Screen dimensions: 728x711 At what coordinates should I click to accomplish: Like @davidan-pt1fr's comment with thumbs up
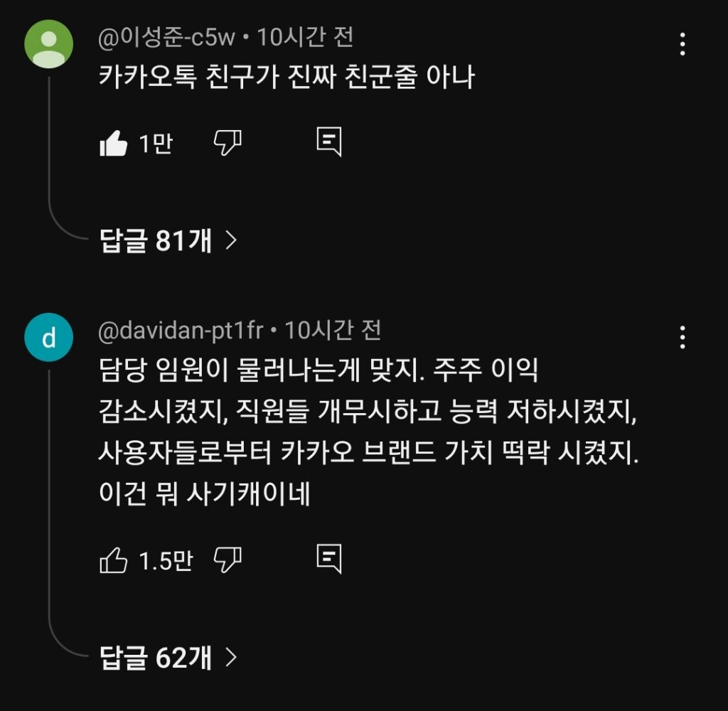(115, 560)
